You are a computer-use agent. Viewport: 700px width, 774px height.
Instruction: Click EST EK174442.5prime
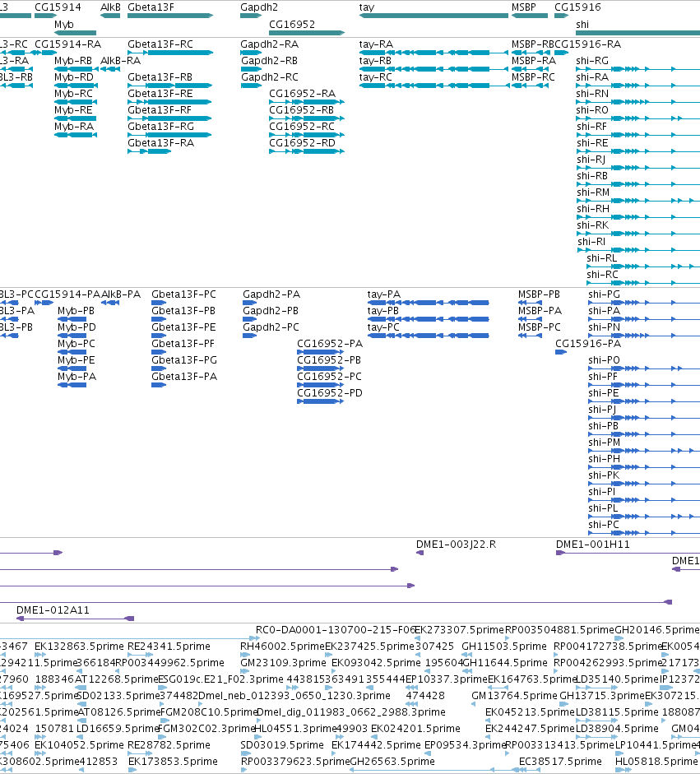coord(376,745)
